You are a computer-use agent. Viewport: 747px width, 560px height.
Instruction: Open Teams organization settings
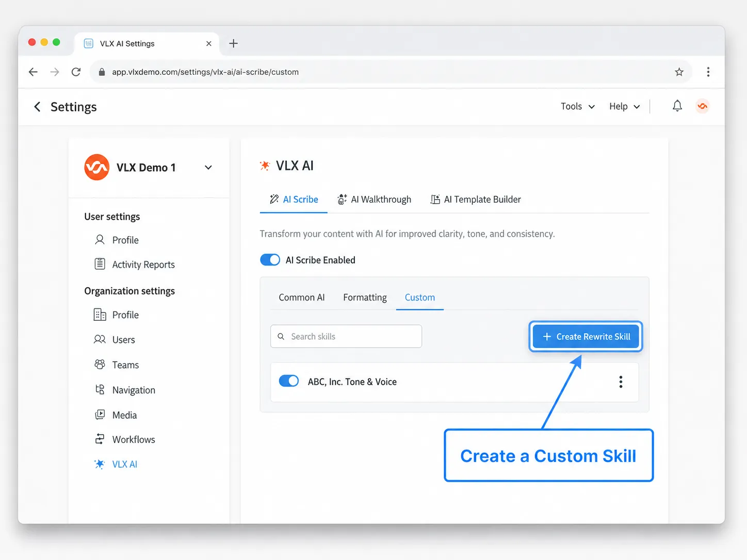pos(125,365)
